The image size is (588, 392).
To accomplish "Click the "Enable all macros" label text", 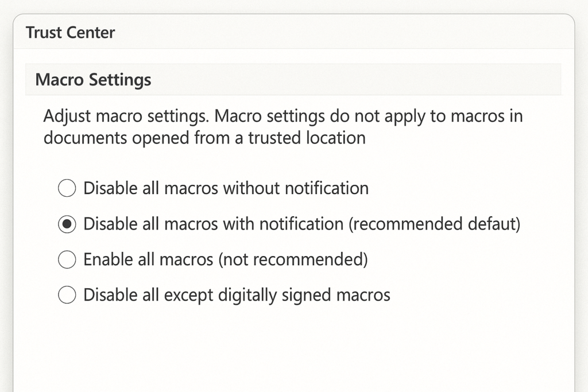I will pyautogui.click(x=148, y=260).
